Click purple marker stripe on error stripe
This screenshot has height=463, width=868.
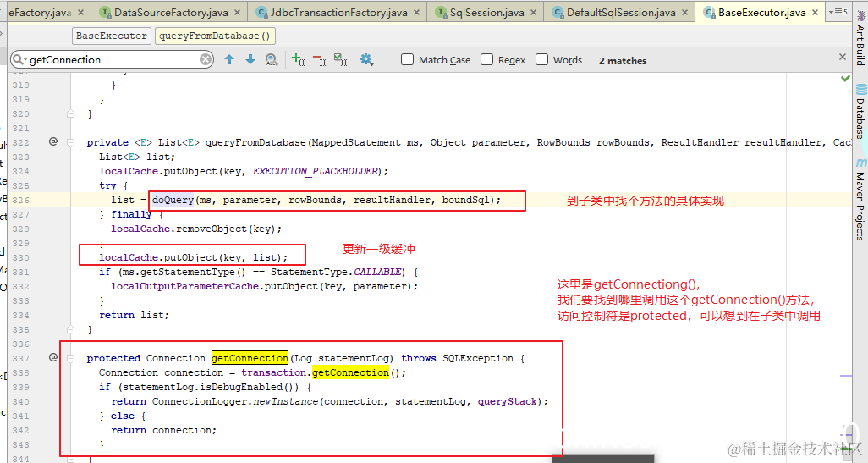[x=845, y=376]
